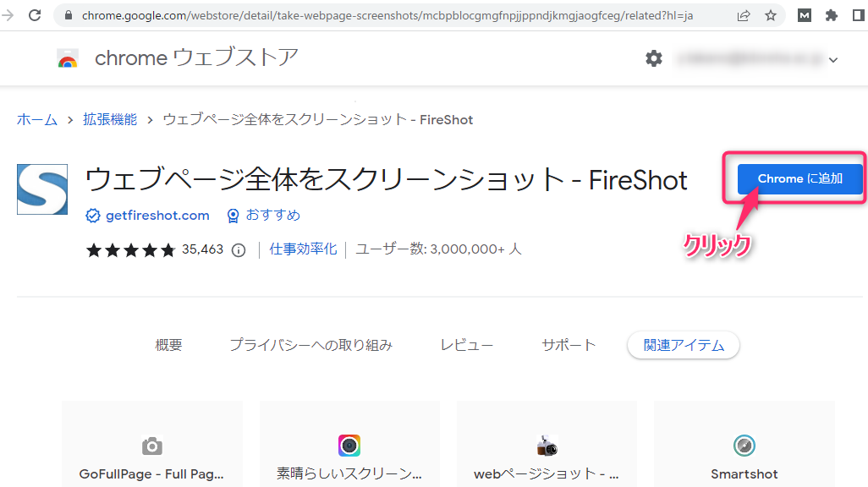
Task: Open the account dropdown arrow
Action: [x=833, y=59]
